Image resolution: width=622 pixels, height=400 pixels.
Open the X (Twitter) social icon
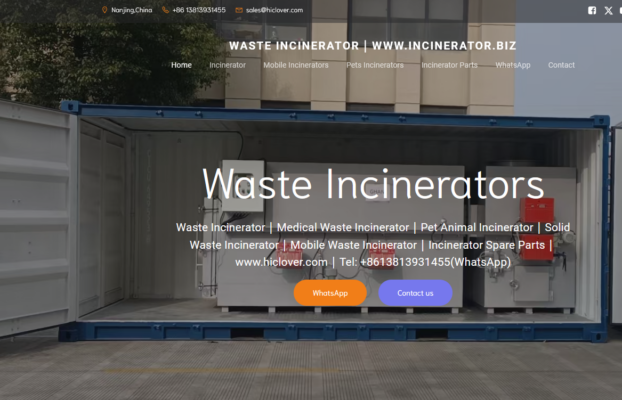608,10
